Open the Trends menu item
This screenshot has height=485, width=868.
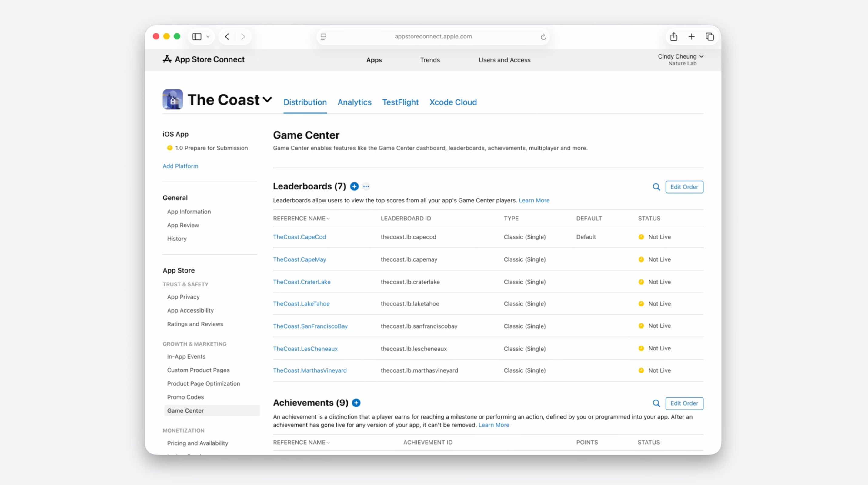coord(430,60)
